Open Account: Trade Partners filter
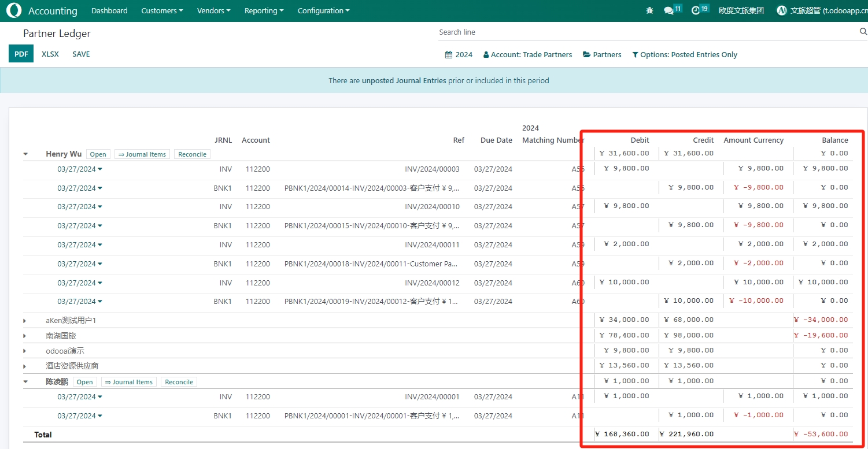Screen dimensions: 868x449 coord(527,55)
